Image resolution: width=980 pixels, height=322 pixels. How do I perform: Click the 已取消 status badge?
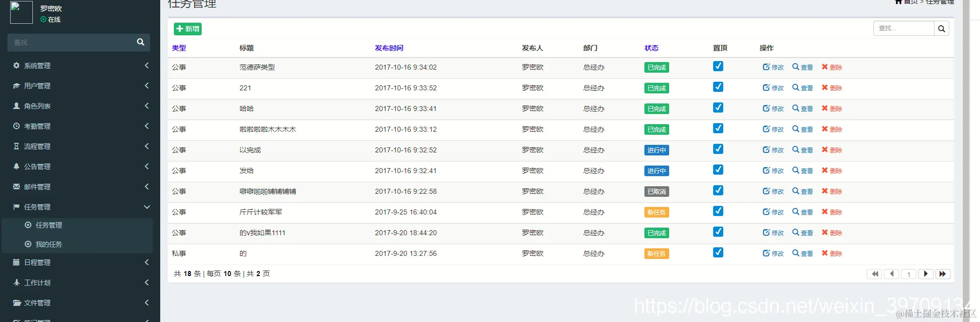[657, 192]
